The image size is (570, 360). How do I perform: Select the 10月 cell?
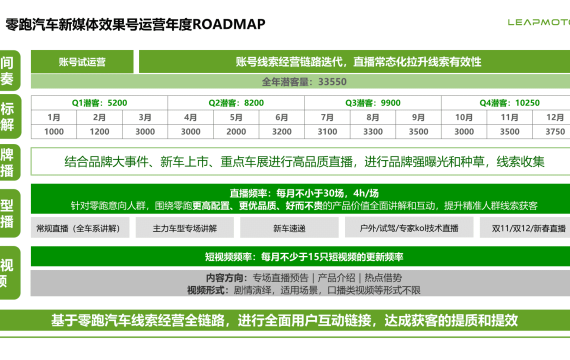click(x=464, y=117)
